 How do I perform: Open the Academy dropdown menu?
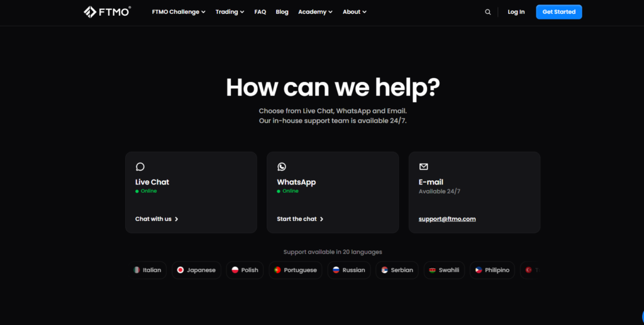pos(315,12)
